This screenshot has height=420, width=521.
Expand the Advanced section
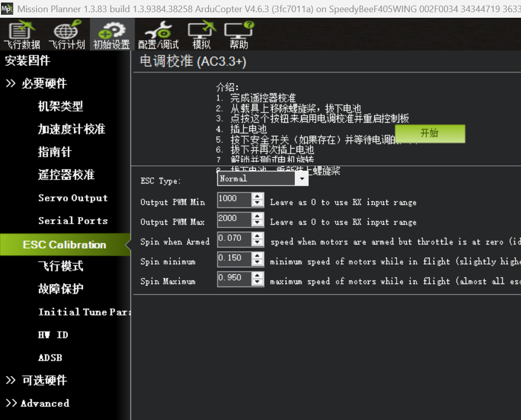pos(38,403)
